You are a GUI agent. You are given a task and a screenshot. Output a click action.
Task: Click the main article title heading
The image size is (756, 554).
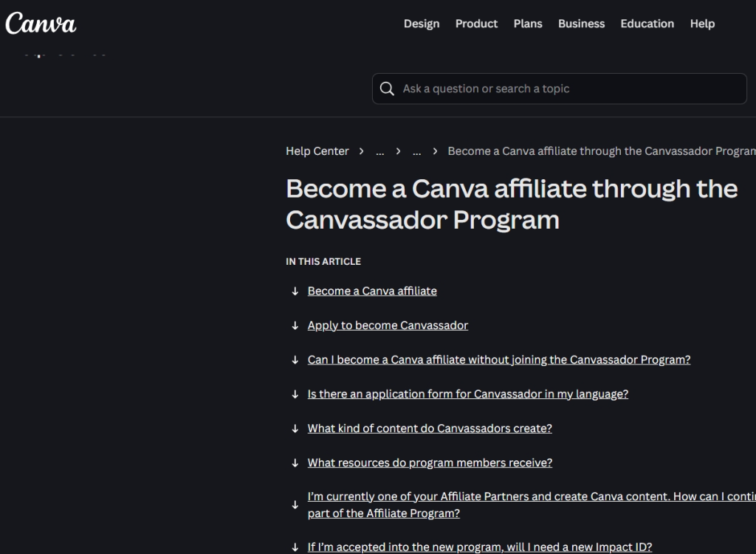512,204
